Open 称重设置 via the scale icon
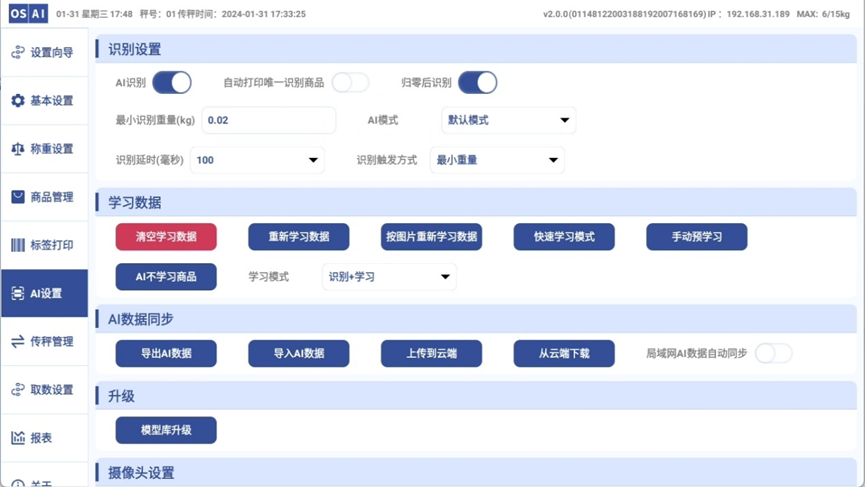865x487 pixels. click(18, 149)
